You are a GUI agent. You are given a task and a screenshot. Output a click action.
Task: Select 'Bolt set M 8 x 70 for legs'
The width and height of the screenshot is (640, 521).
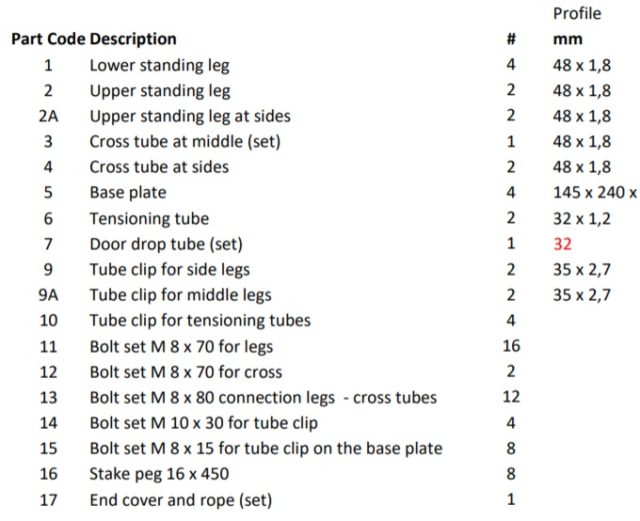pyautogui.click(x=181, y=347)
